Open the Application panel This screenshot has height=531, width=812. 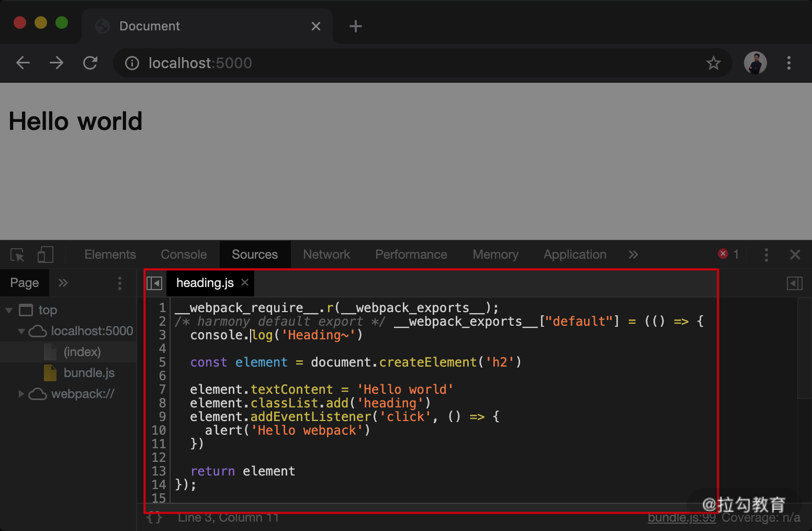[575, 255]
